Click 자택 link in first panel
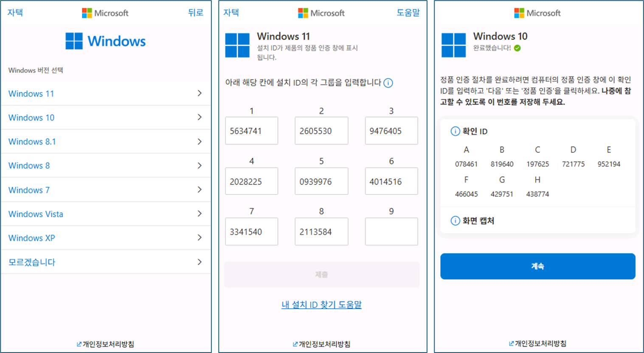This screenshot has width=644, height=353. (x=15, y=12)
